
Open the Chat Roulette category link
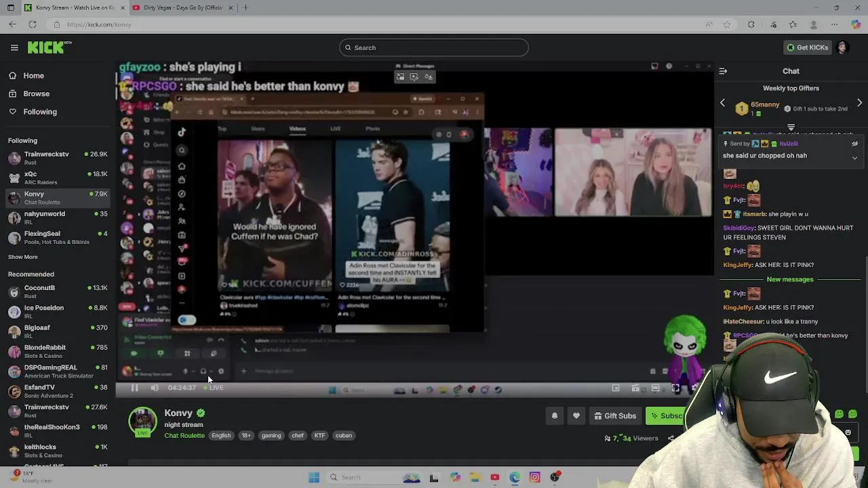(184, 436)
